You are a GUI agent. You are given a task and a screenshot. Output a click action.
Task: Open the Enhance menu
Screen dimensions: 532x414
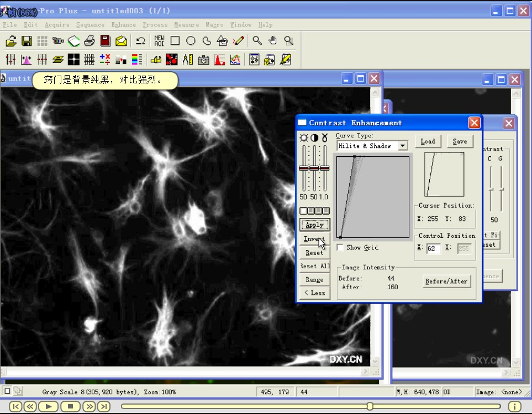(123, 25)
